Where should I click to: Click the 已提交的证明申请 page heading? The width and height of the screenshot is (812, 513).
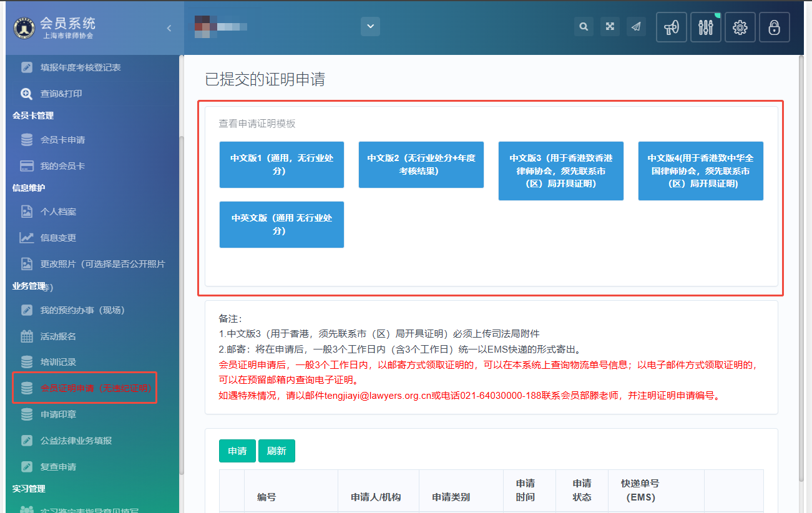[265, 79]
